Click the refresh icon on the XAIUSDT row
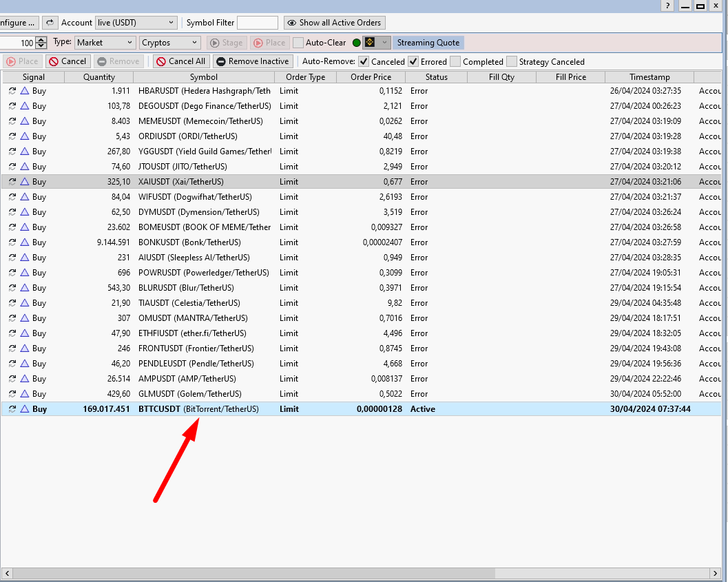The width and height of the screenshot is (728, 582). click(x=12, y=182)
